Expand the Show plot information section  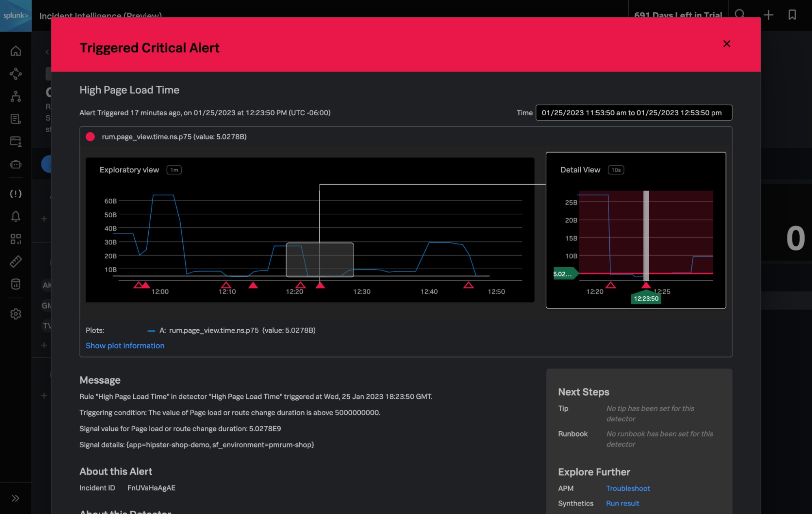point(125,345)
